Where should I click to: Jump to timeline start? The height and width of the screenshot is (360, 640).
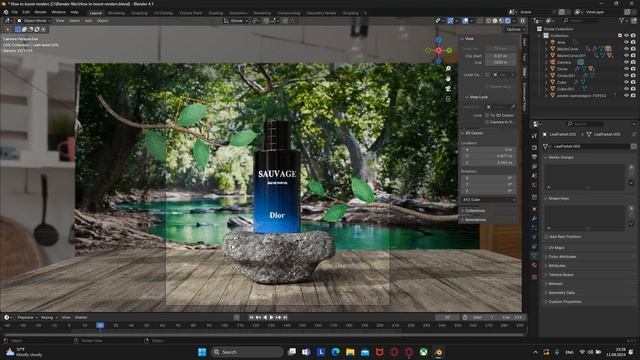pyautogui.click(x=251, y=317)
